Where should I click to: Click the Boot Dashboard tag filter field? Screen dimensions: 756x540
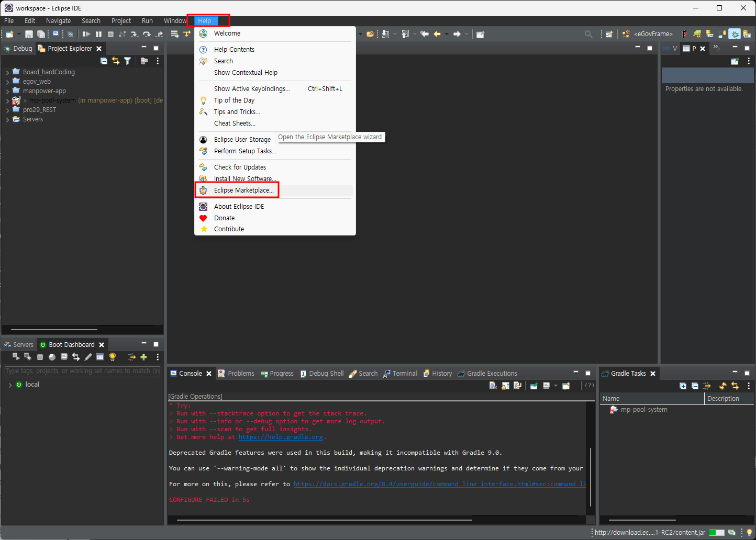[x=82, y=371]
